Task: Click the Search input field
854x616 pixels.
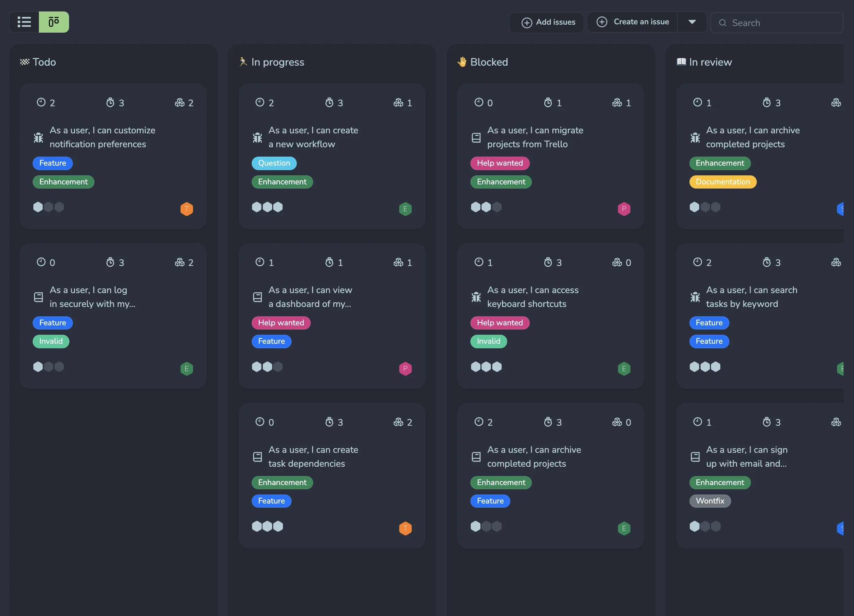Action: [x=776, y=23]
